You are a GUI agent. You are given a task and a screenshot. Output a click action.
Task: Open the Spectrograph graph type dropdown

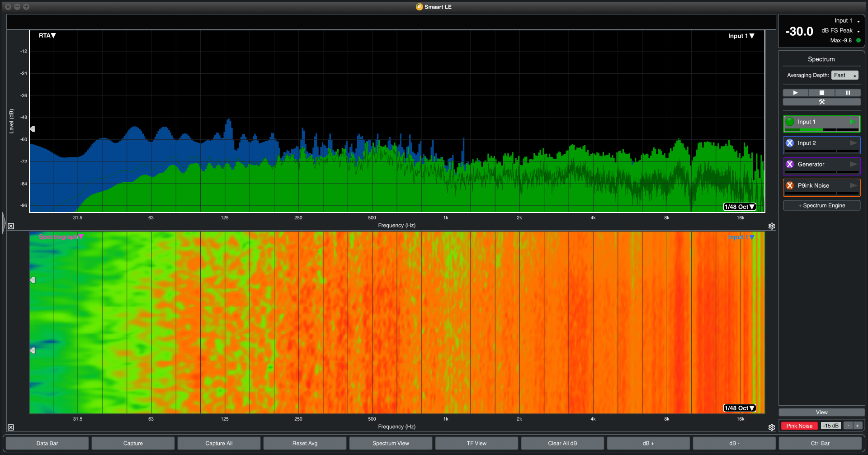coord(61,237)
